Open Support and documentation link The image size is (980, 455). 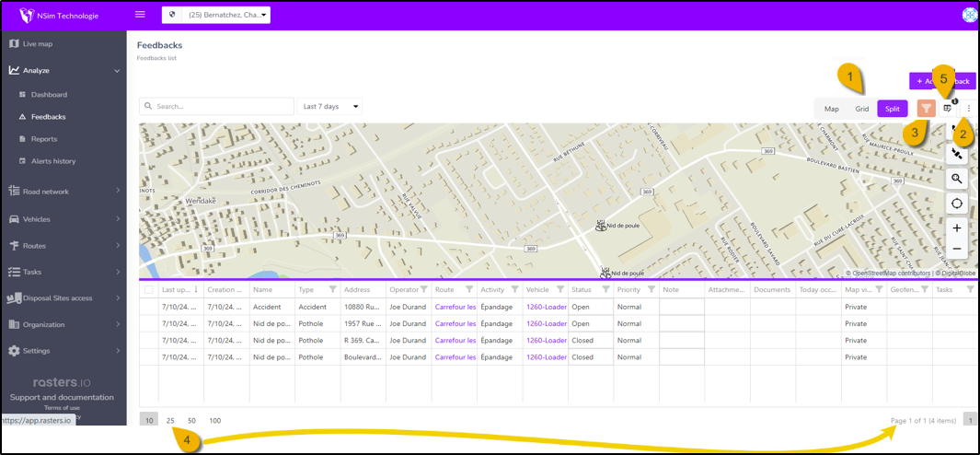click(x=62, y=397)
